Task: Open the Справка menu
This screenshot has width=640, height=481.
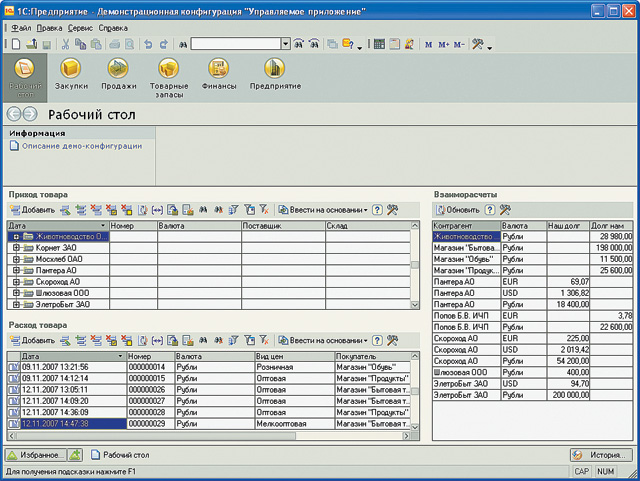Action: 112,28
